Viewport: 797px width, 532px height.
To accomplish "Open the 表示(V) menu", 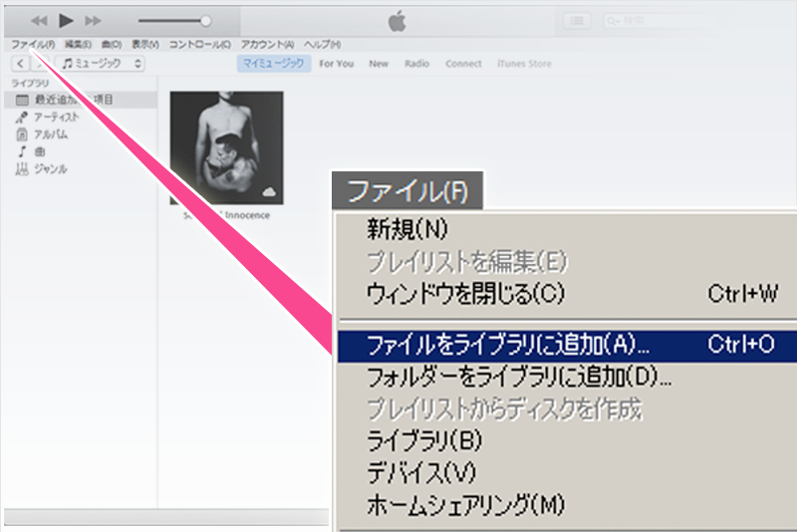I will click(145, 45).
